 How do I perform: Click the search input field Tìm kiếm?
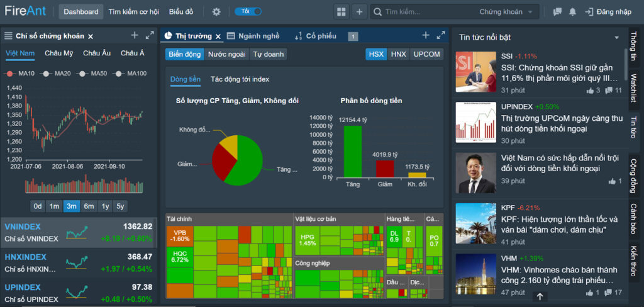[429, 12]
